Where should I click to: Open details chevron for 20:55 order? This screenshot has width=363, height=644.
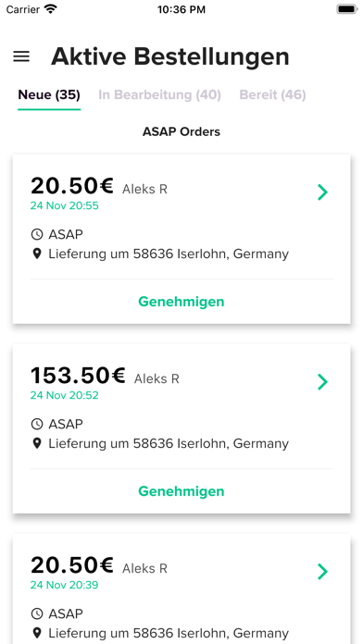pyautogui.click(x=322, y=192)
